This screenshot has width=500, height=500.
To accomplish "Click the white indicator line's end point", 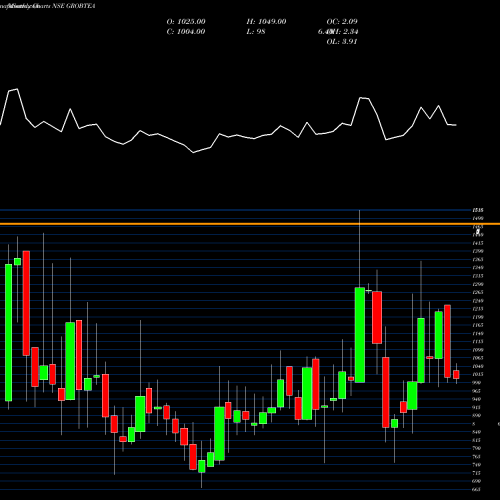I will pos(456,125).
